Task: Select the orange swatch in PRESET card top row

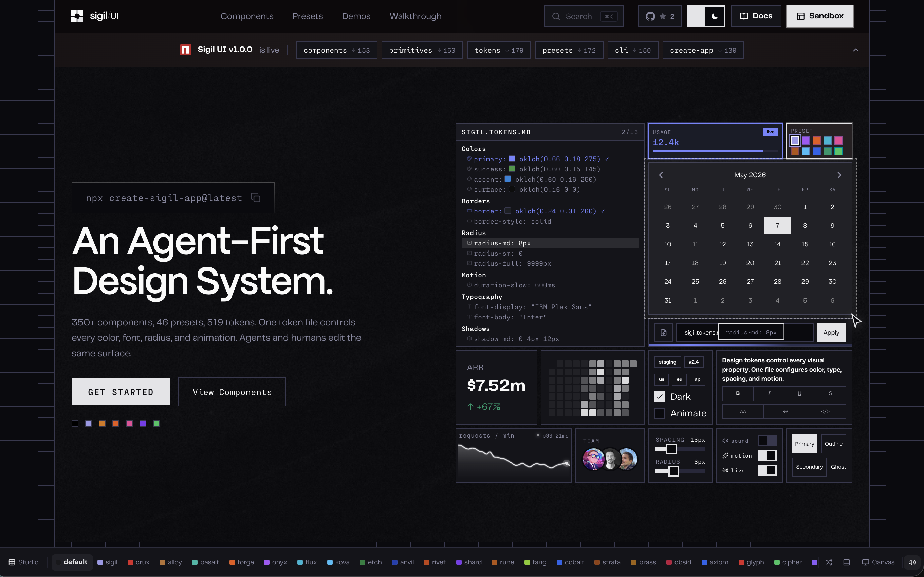Action: 816,141
